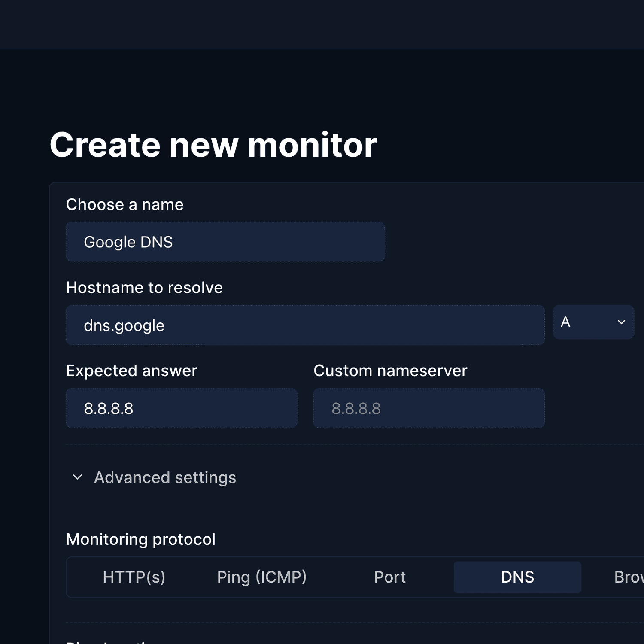Select the HTTP(s) monitoring protocol
This screenshot has height=644, width=644.
coord(134,577)
